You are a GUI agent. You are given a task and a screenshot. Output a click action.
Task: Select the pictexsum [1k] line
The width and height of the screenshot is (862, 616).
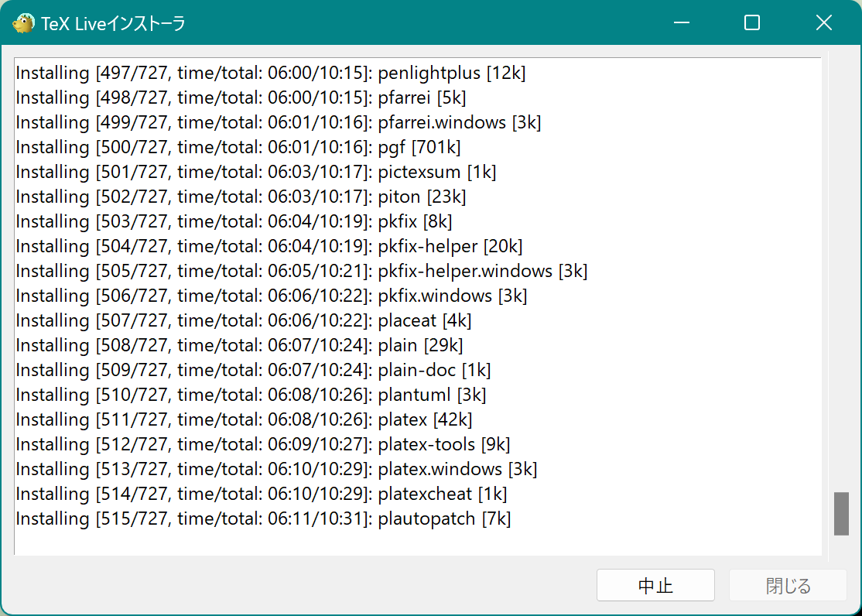pyautogui.click(x=255, y=172)
